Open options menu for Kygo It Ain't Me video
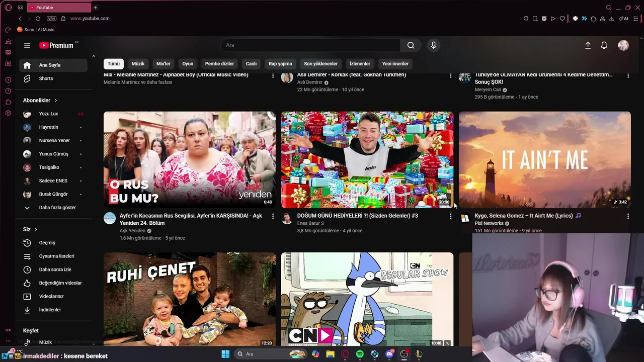The image size is (644, 362). coord(628,216)
